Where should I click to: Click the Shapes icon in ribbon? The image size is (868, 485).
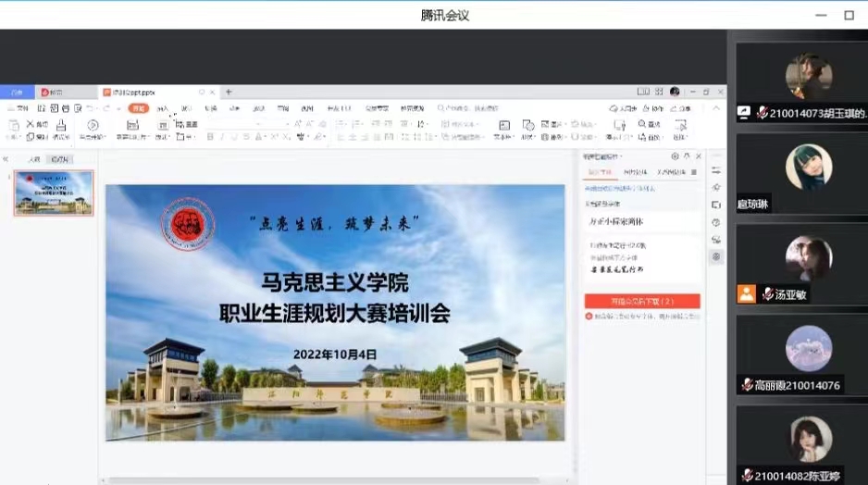point(528,125)
